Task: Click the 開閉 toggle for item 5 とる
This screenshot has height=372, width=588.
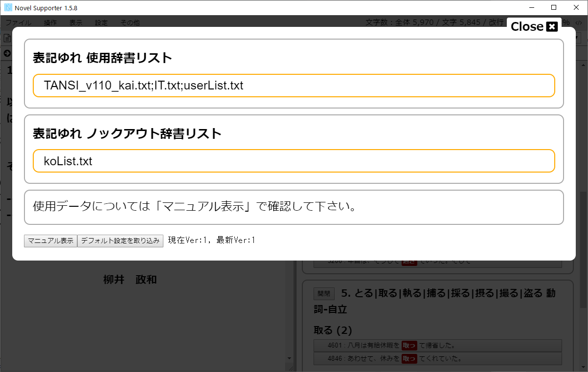Action: click(x=324, y=293)
